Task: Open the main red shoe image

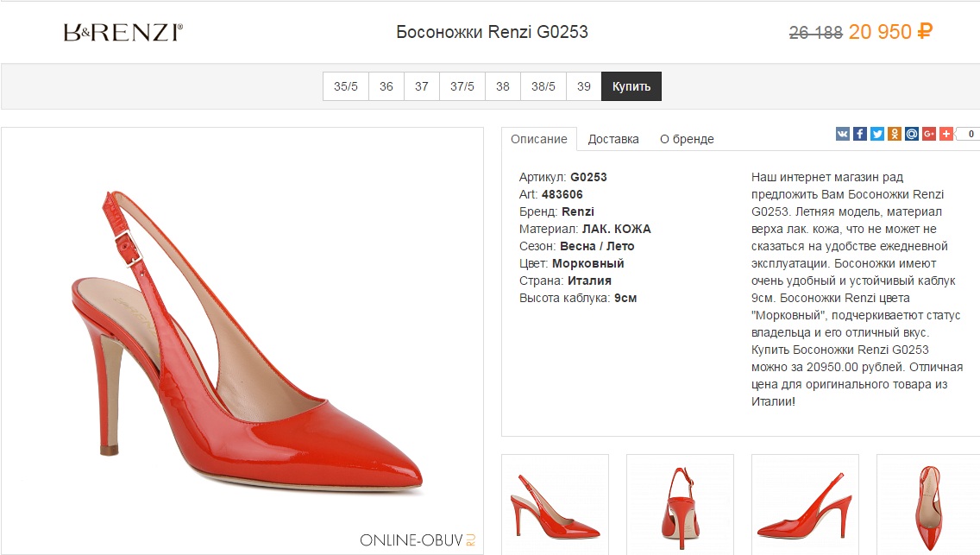Action: (x=242, y=341)
